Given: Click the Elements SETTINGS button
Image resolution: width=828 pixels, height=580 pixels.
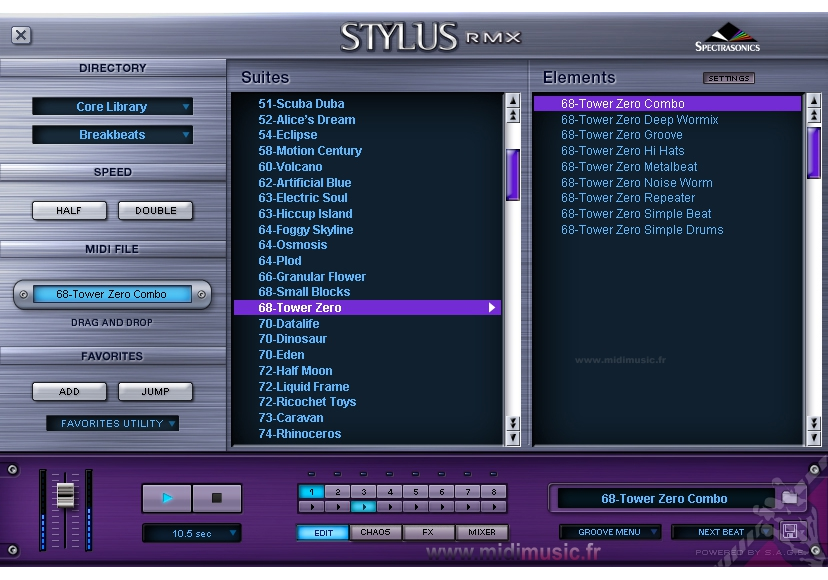Looking at the screenshot, I should (729, 78).
